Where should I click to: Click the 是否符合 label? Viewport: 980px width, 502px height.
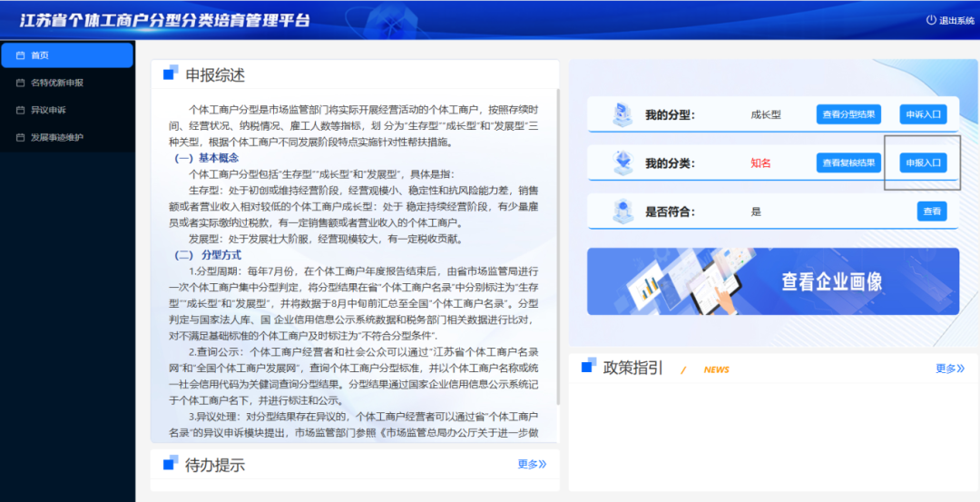(670, 212)
